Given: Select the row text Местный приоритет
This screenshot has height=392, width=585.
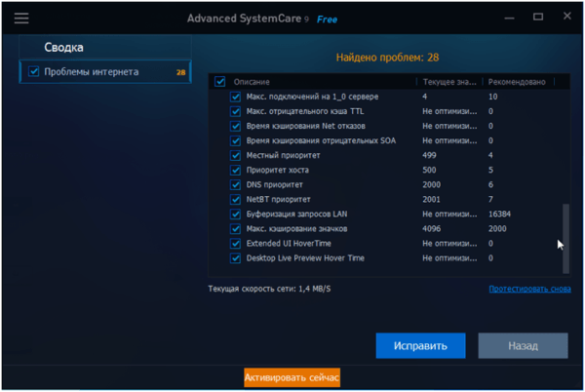Looking at the screenshot, I should (283, 155).
